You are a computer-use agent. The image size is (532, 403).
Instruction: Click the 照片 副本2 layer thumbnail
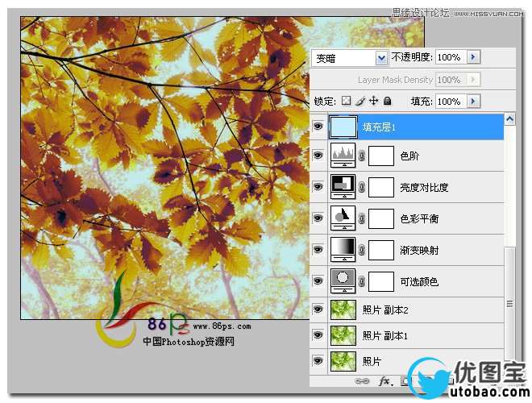click(343, 310)
